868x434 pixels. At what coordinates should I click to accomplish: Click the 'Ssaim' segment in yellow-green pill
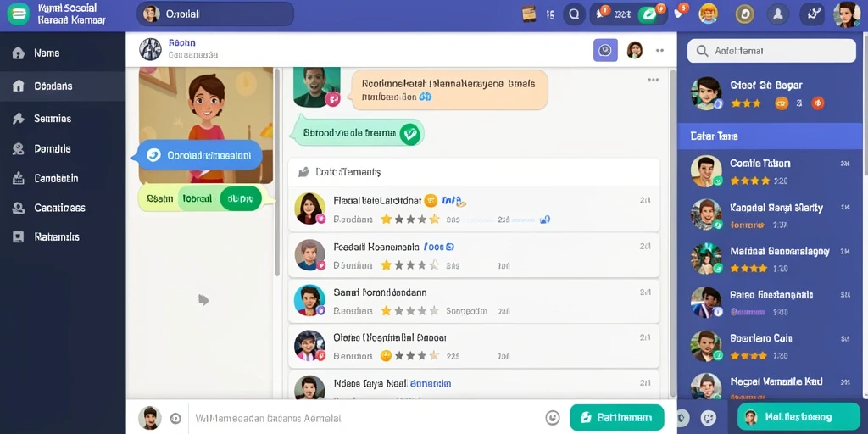click(159, 198)
